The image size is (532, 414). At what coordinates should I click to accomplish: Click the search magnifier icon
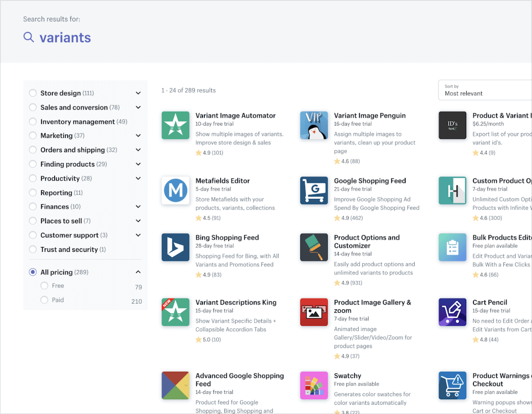29,37
